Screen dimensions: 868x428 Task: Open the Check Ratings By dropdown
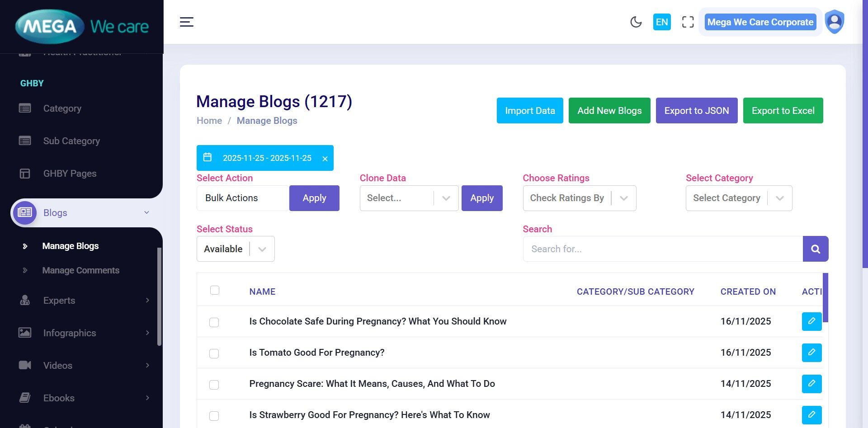pyautogui.click(x=579, y=198)
